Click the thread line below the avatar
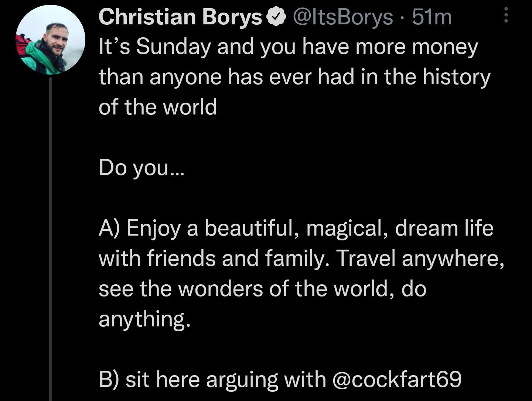The image size is (532, 401). pos(50,236)
